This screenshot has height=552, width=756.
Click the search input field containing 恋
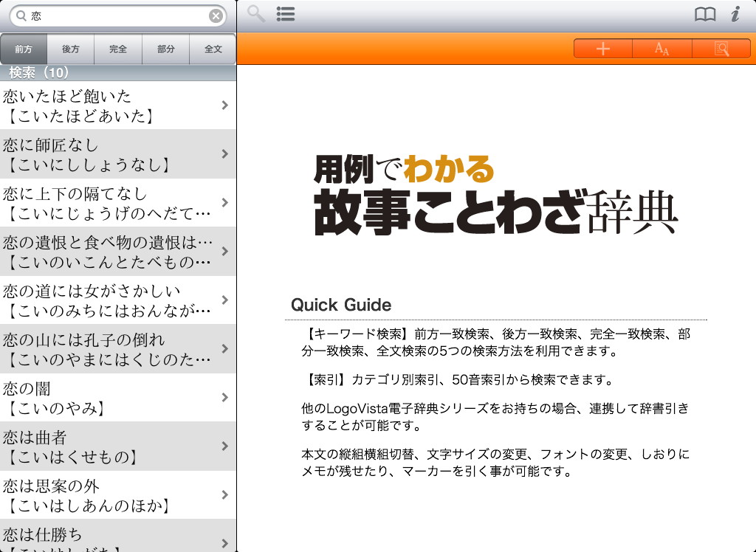(118, 16)
